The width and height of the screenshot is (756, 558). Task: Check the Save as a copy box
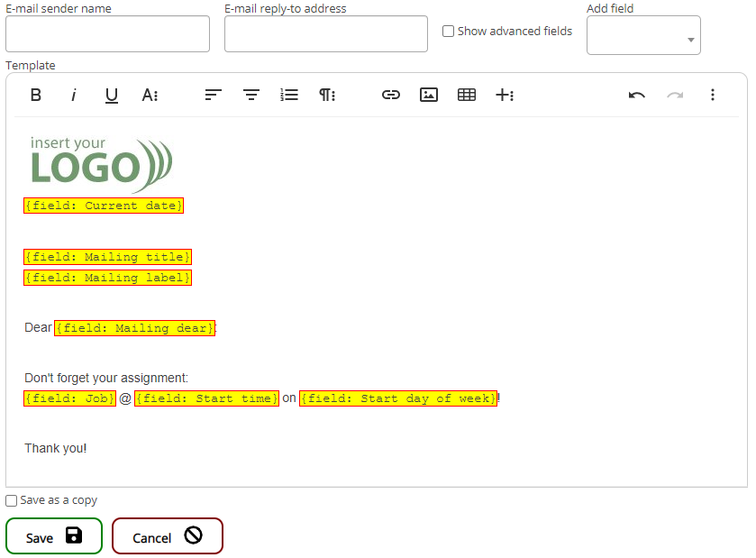12,500
